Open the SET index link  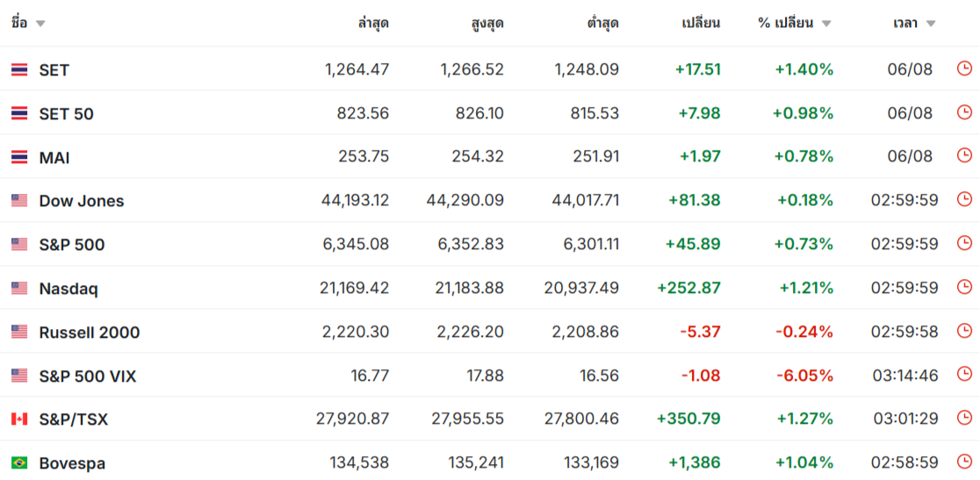pyautogui.click(x=54, y=70)
